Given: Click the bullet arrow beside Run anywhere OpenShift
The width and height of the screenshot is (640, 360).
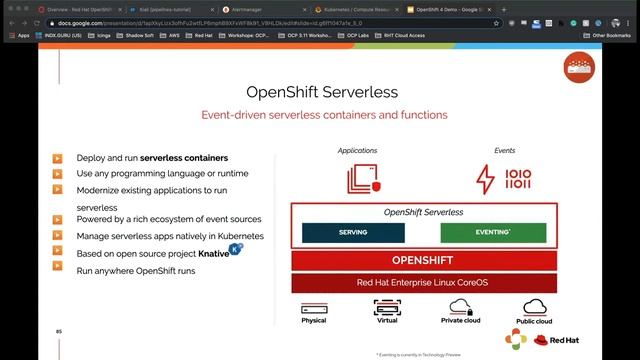Looking at the screenshot, I should pos(58,266).
